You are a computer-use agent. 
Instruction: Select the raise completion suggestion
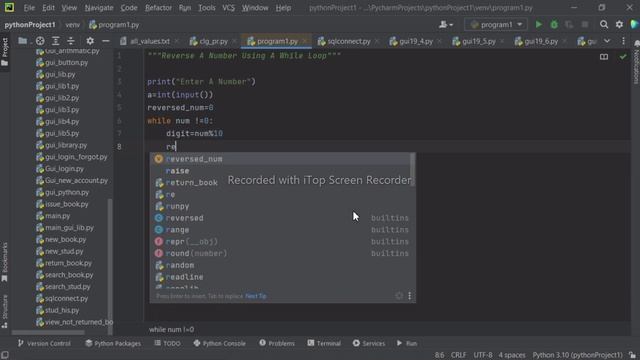(281, 171)
